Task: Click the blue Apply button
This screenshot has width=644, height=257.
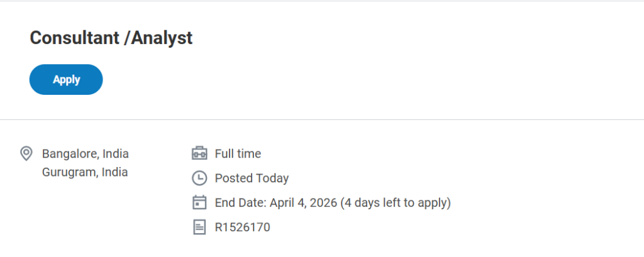Action: pyautogui.click(x=66, y=80)
